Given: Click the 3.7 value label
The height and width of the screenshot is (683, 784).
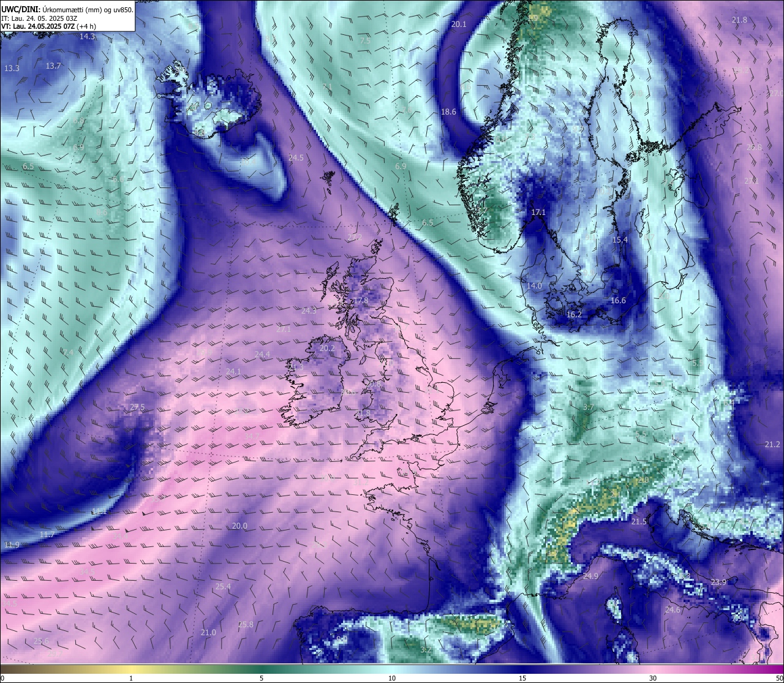Looking at the screenshot, I should click(x=589, y=407).
